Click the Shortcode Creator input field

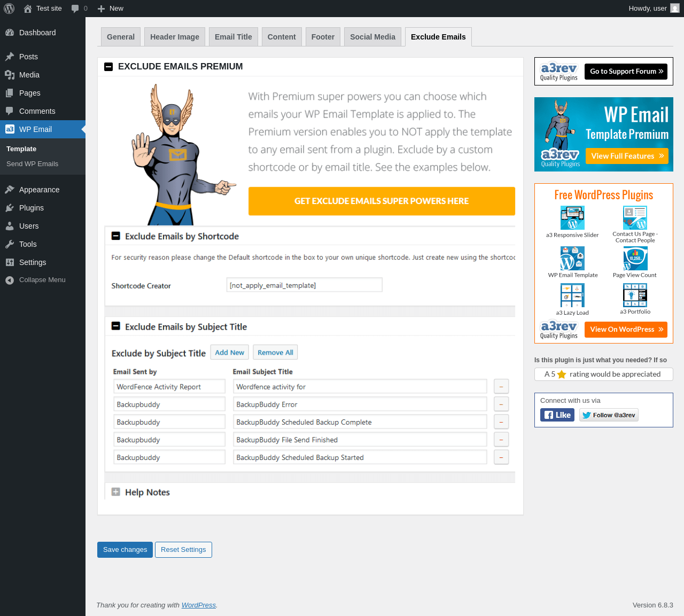coord(305,285)
